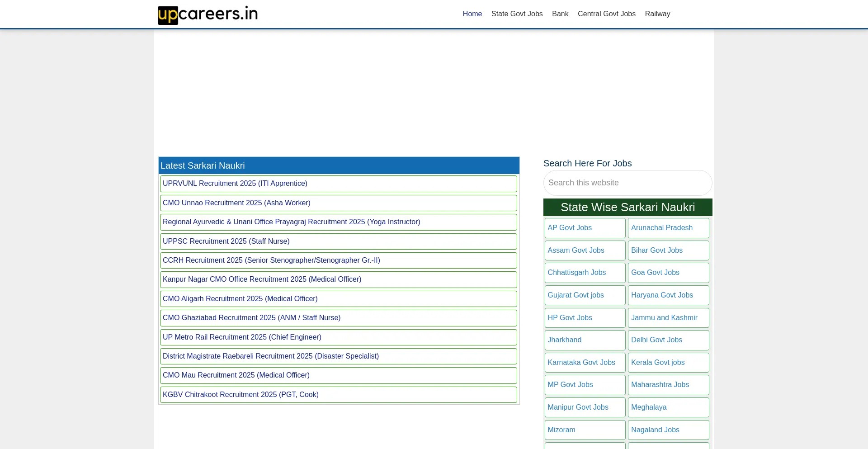Image resolution: width=868 pixels, height=449 pixels.
Task: Choose MP Govt Jobs
Action: pyautogui.click(x=585, y=385)
